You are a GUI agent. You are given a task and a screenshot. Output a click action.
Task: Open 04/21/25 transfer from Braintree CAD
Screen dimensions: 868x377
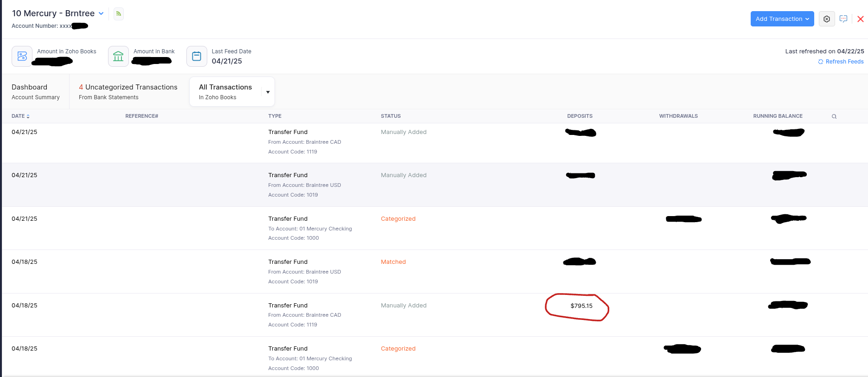(434, 143)
